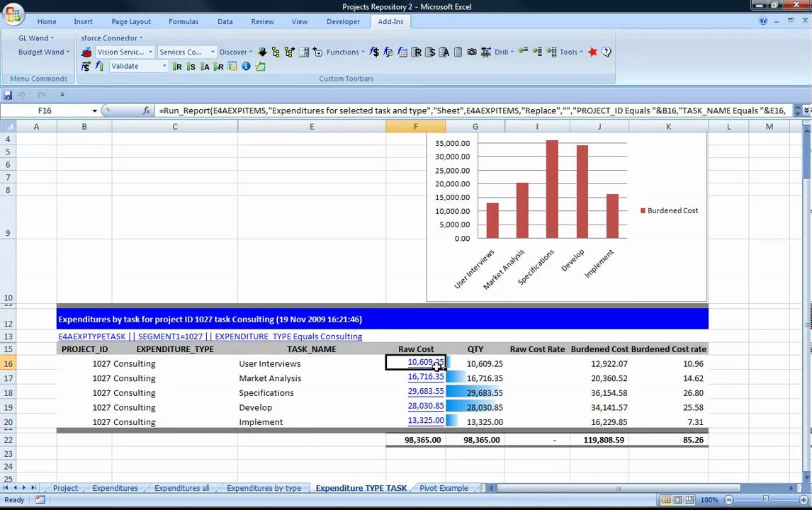Open the Developer ribbon tab
The width and height of the screenshot is (812, 510).
(x=343, y=21)
